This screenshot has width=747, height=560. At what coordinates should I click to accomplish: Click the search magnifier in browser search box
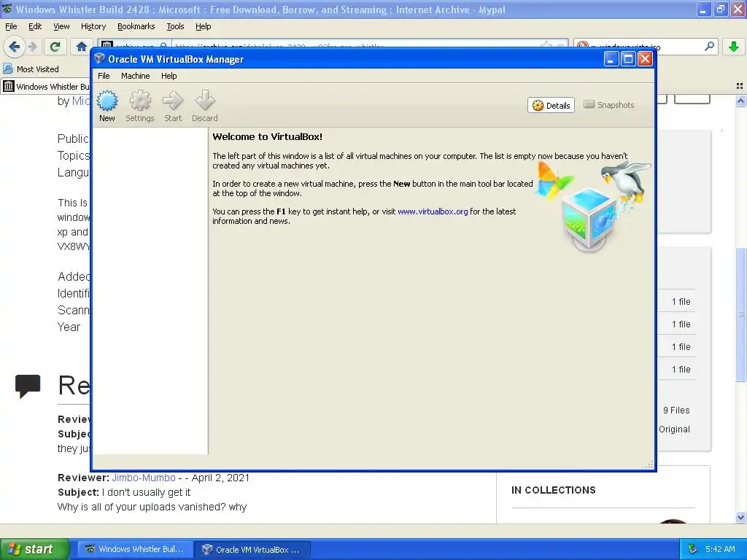coord(709,46)
